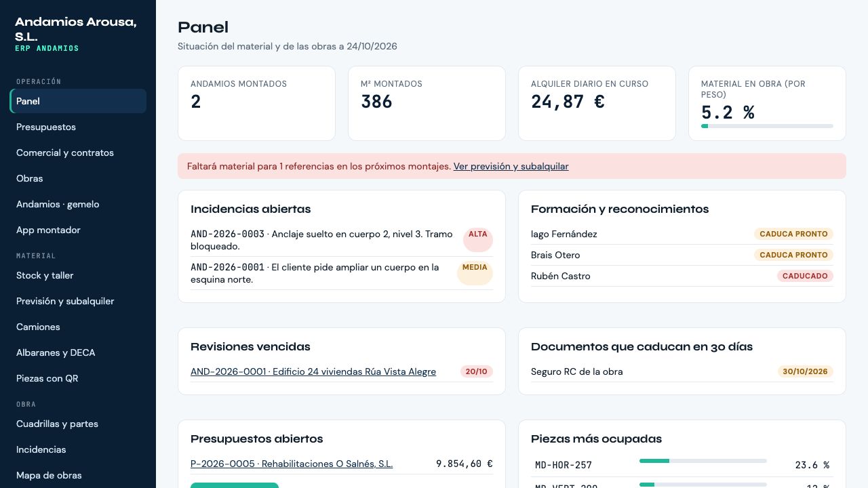The height and width of the screenshot is (488, 868).
Task: Click the Material en obra progress bar
Action: click(767, 126)
